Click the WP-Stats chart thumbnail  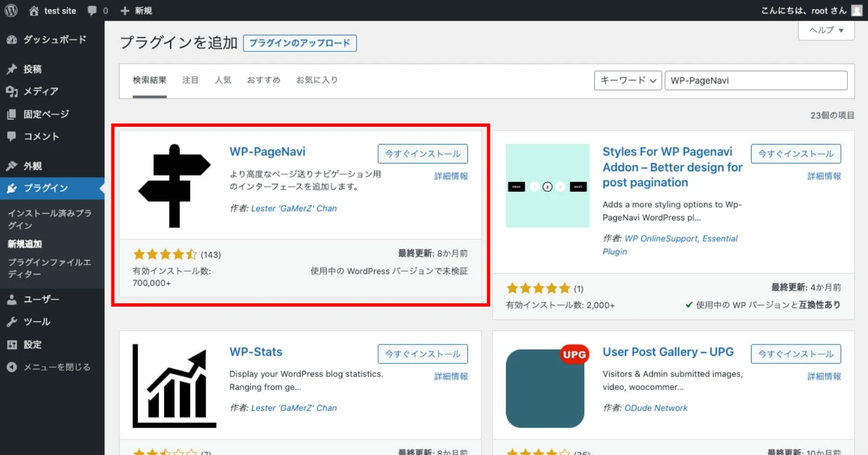pos(174,386)
